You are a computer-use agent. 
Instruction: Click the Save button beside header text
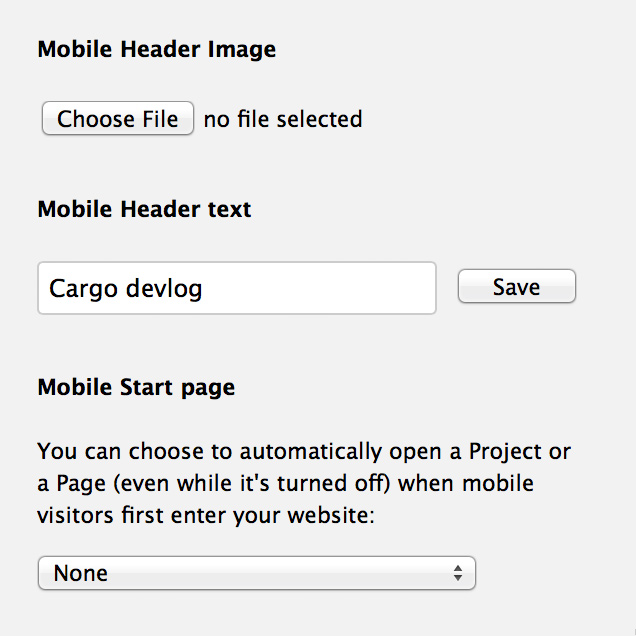click(517, 286)
